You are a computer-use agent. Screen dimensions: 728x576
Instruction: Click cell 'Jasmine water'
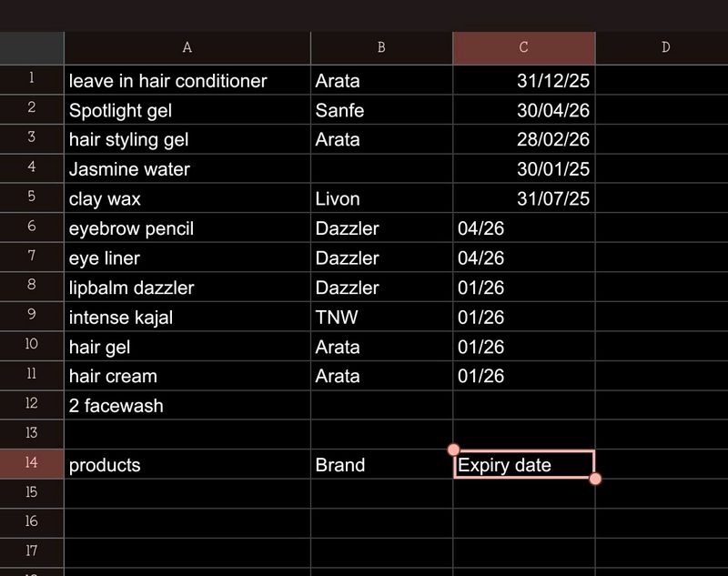tap(187, 169)
